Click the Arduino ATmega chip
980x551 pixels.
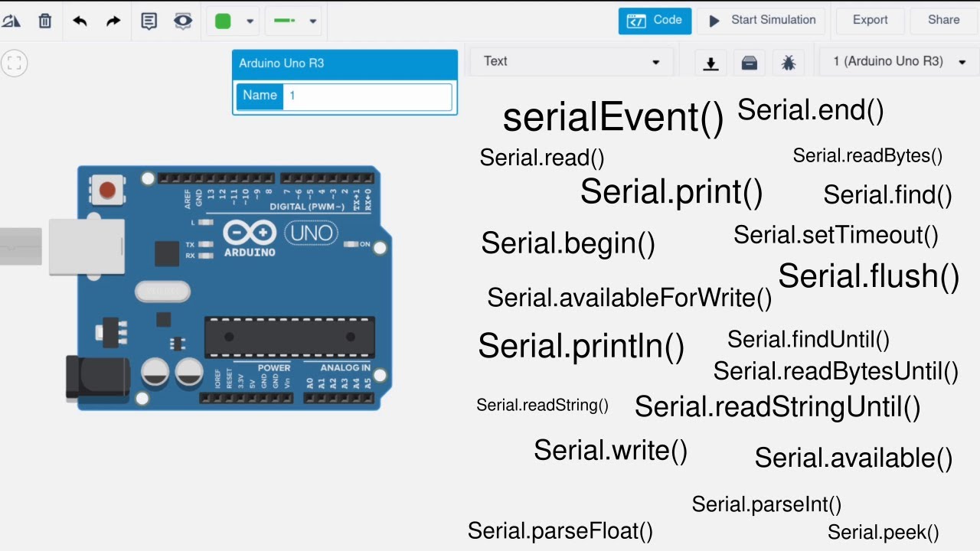tap(289, 337)
